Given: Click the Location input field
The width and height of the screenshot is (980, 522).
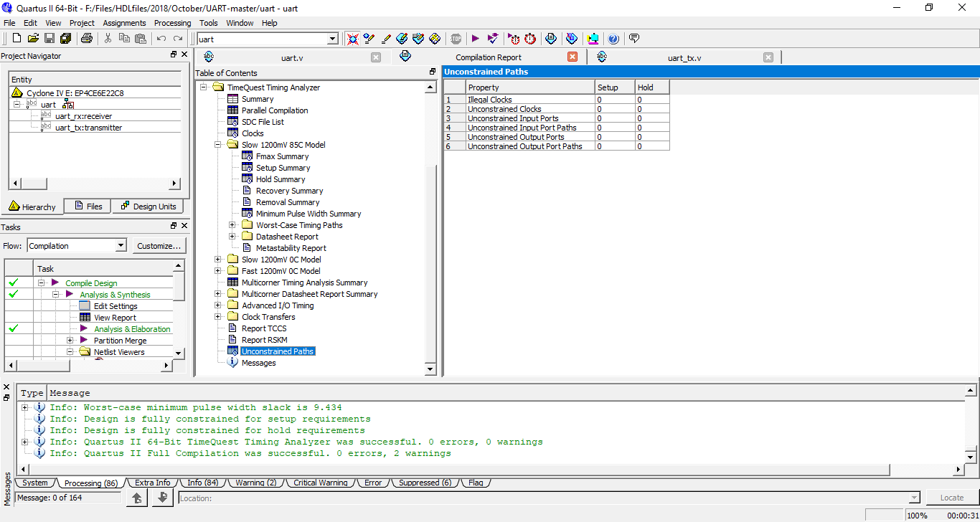Looking at the screenshot, I should tap(549, 498).
